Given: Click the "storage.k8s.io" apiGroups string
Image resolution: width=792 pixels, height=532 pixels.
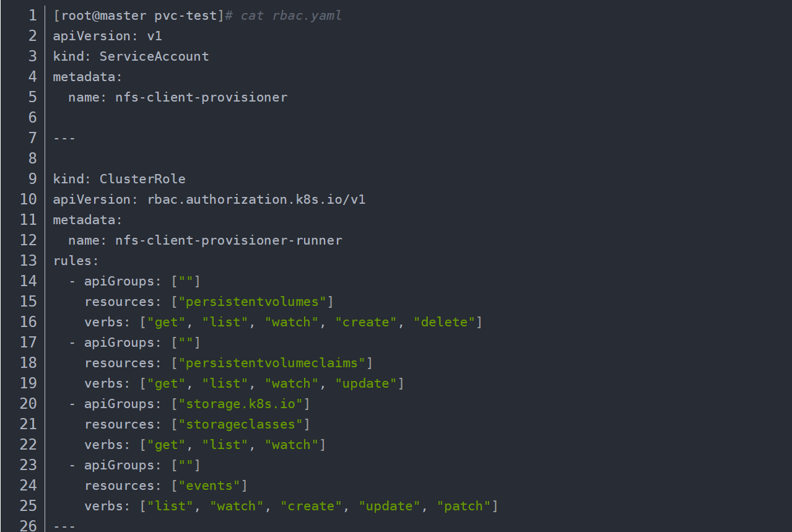Looking at the screenshot, I should pos(241,404).
